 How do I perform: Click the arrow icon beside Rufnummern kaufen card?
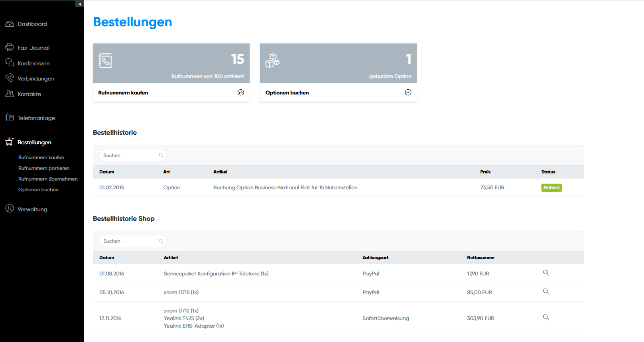coord(241,92)
